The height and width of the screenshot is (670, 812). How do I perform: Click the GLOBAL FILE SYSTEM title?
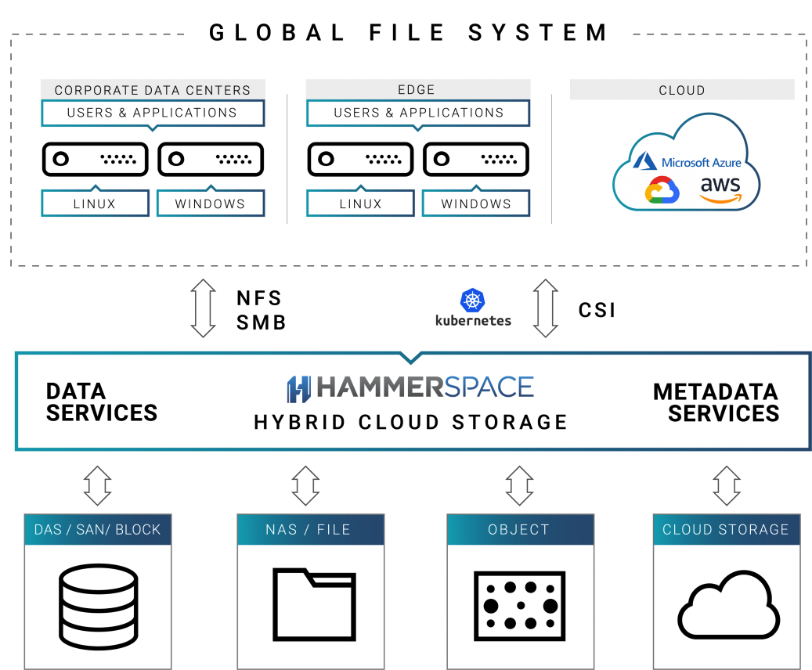(x=409, y=33)
